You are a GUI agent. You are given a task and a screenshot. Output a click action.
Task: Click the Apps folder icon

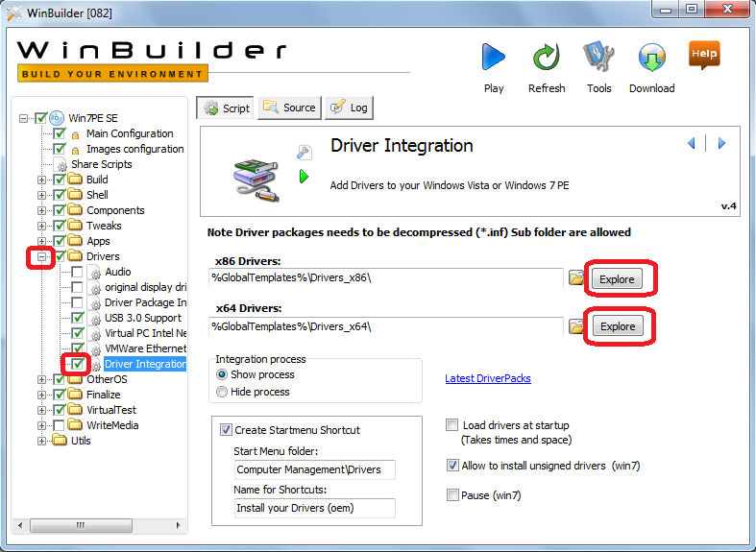(x=75, y=241)
